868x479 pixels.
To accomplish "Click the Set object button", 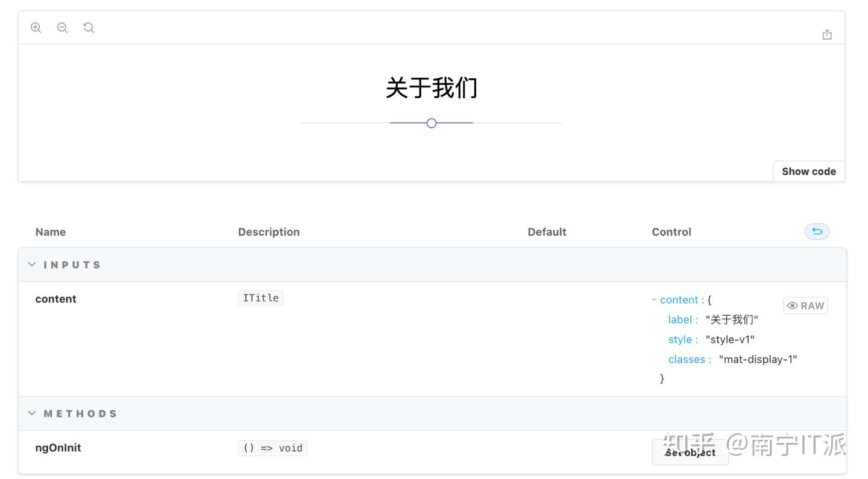I will (x=690, y=452).
